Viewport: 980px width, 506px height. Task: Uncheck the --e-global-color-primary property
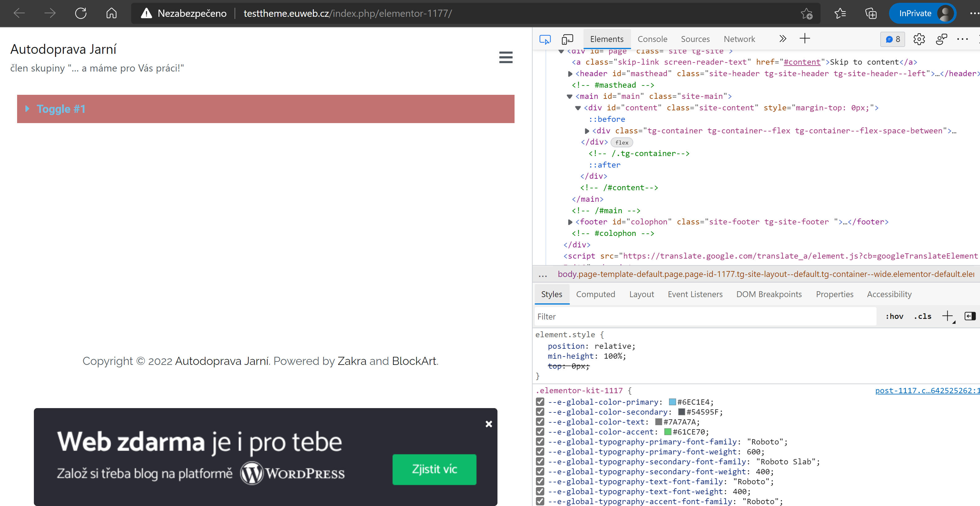pyautogui.click(x=540, y=402)
